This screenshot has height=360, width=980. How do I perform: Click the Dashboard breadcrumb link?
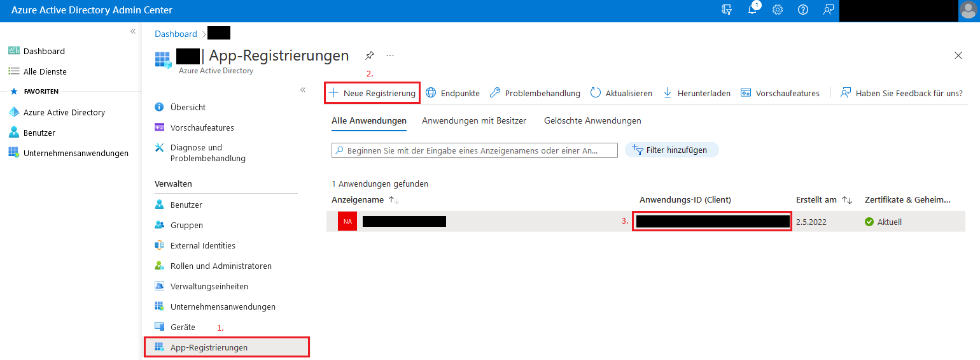[x=176, y=34]
